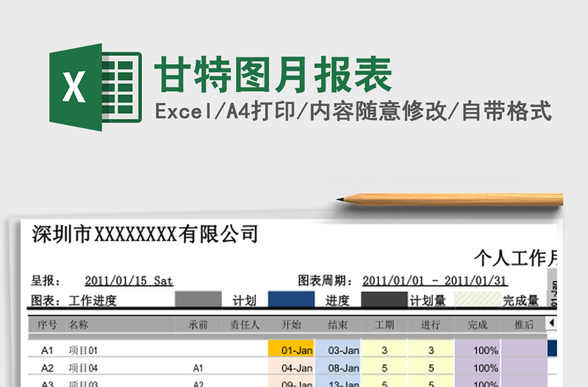Screen dimensions: 588x387
Task: Select the orange 01-Jan start cell
Action: click(291, 349)
